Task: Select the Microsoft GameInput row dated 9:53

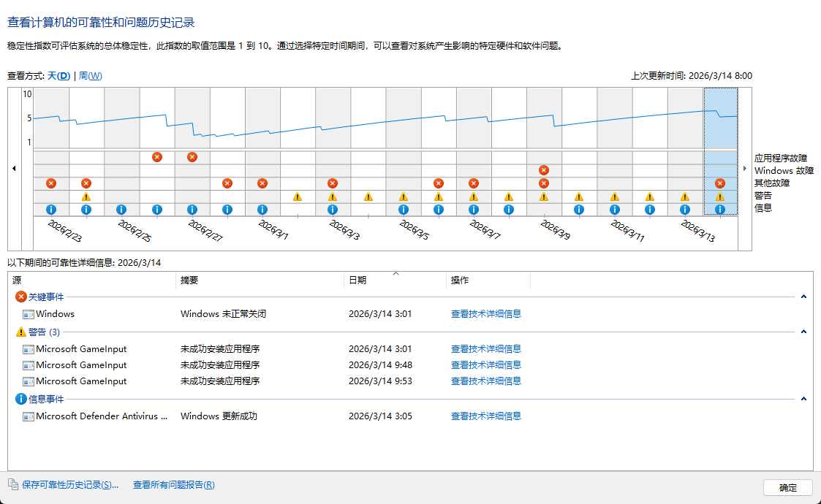Action: (x=410, y=381)
